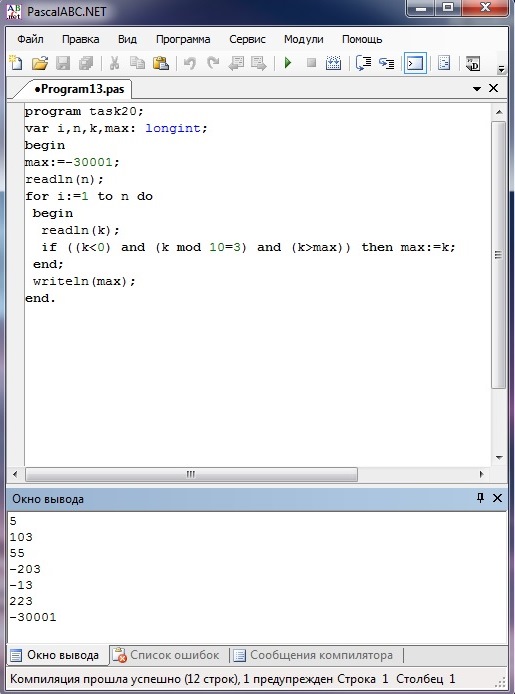The width and height of the screenshot is (515, 694).
Task: Click the Paste clipboard icon
Action: pyautogui.click(x=161, y=63)
